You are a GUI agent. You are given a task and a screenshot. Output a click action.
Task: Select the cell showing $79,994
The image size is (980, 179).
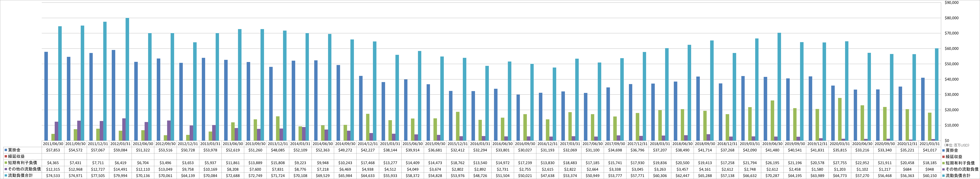click(x=121, y=175)
